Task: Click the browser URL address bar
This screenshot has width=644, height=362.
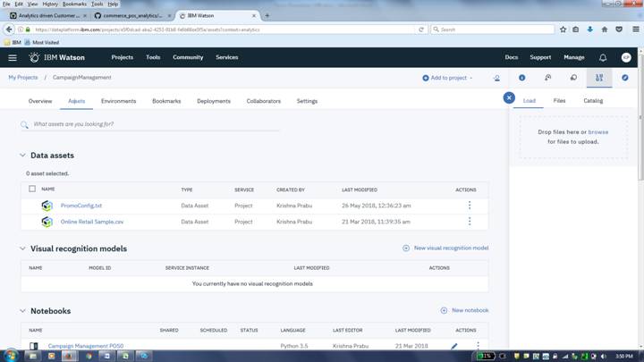Action: click(x=224, y=29)
